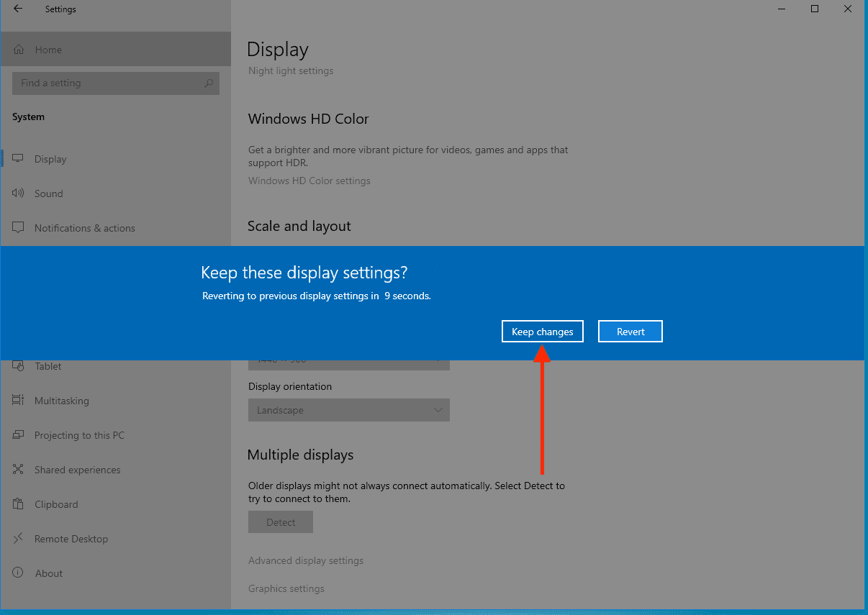The width and height of the screenshot is (868, 615).
Task: Click the Remote Desktop sidebar icon
Action: pyautogui.click(x=18, y=539)
